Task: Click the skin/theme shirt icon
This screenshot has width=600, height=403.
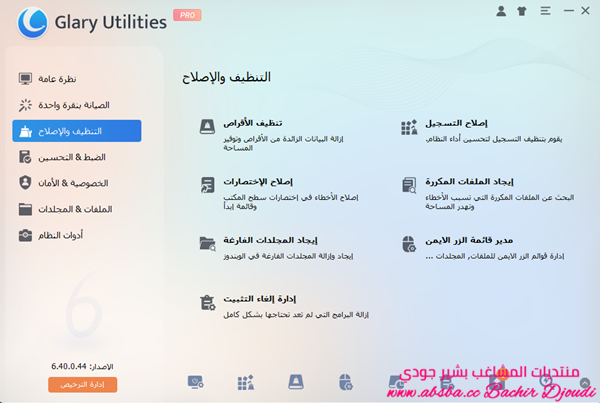Action: [x=522, y=12]
